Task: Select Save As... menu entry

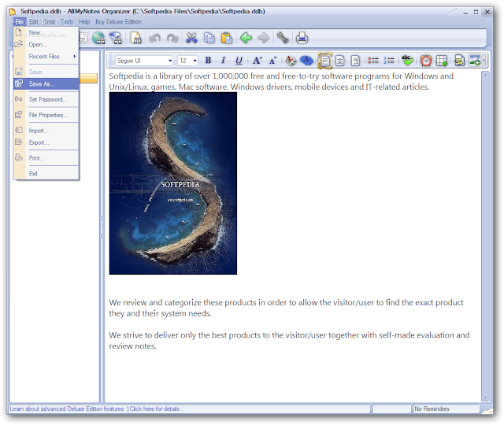Action: tap(46, 84)
